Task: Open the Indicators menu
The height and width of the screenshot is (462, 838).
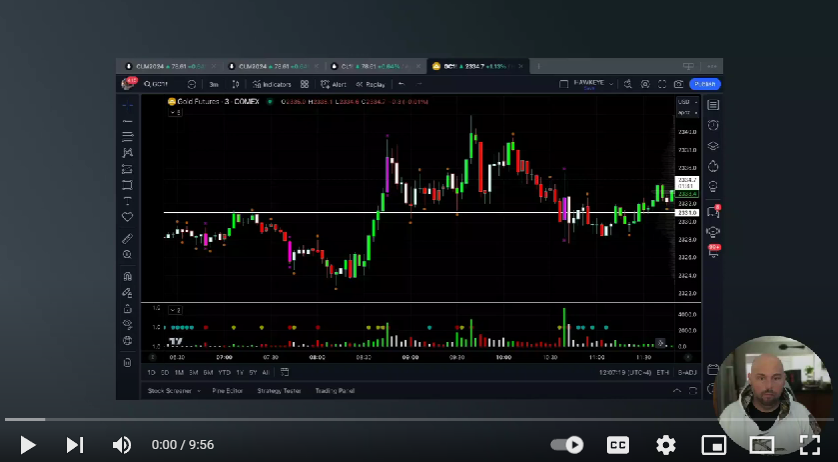Action: pos(271,85)
